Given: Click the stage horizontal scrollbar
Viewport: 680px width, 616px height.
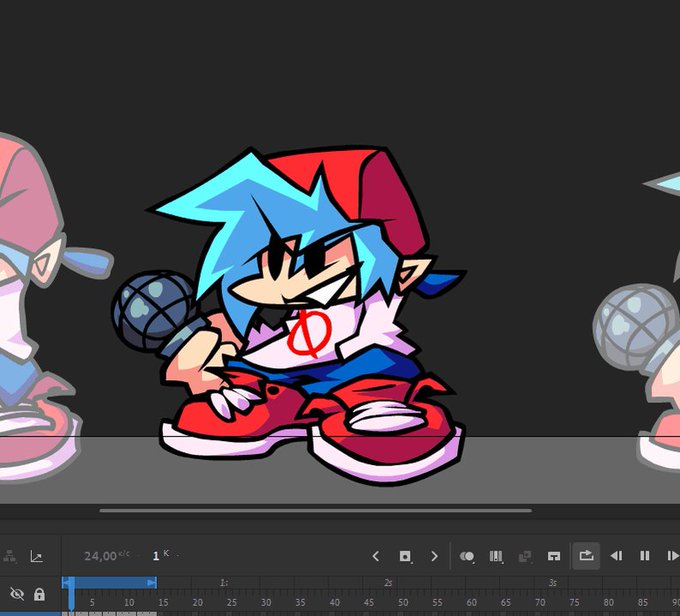Looking at the screenshot, I should [x=316, y=511].
